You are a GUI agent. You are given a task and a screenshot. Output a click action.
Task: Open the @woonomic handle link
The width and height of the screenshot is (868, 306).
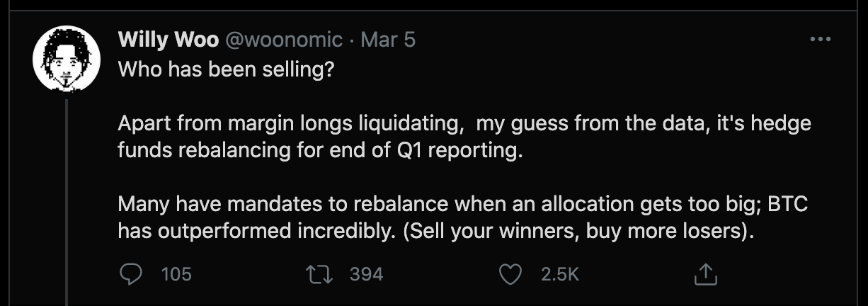point(283,40)
